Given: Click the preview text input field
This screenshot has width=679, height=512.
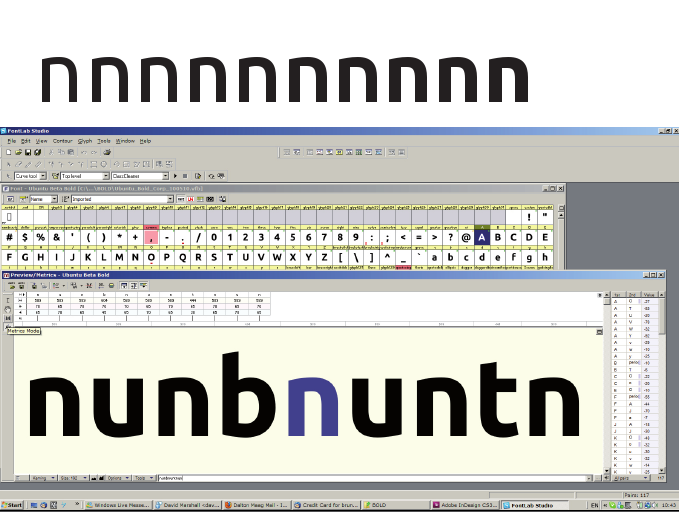Looking at the screenshot, I should tap(372, 478).
